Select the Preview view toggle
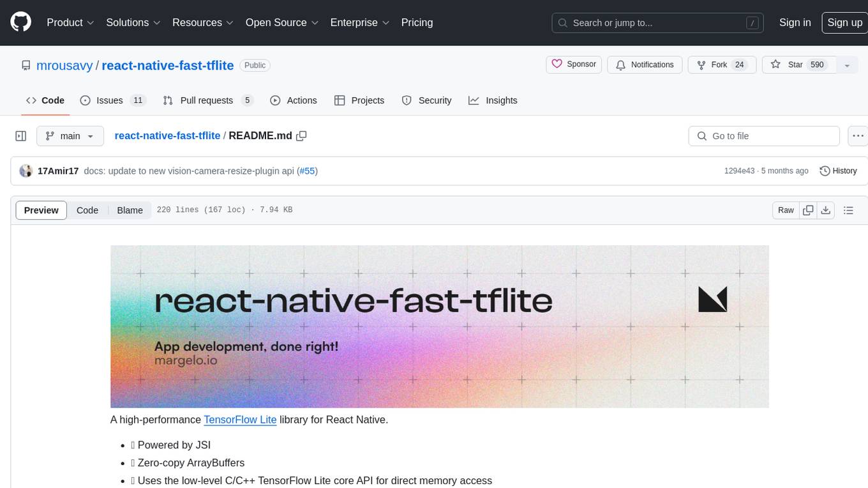This screenshot has width=868, height=488. coord(41,210)
